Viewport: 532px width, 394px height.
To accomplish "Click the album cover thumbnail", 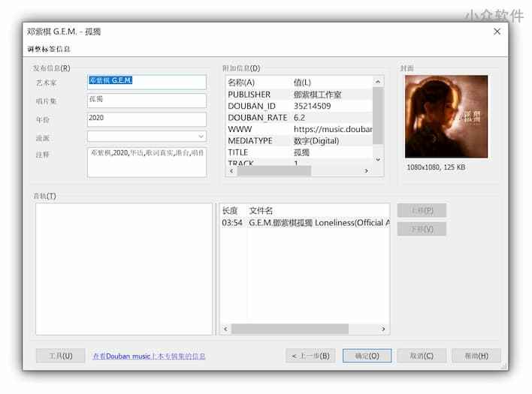I will pos(446,116).
